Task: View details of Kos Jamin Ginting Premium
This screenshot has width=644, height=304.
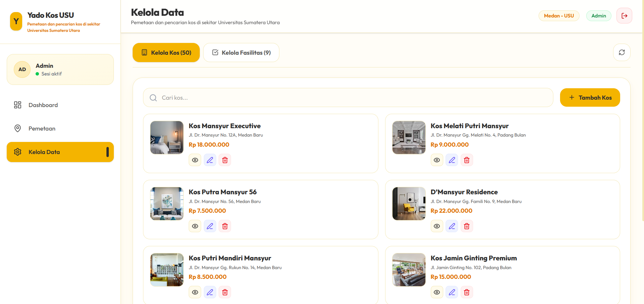Action: click(437, 292)
